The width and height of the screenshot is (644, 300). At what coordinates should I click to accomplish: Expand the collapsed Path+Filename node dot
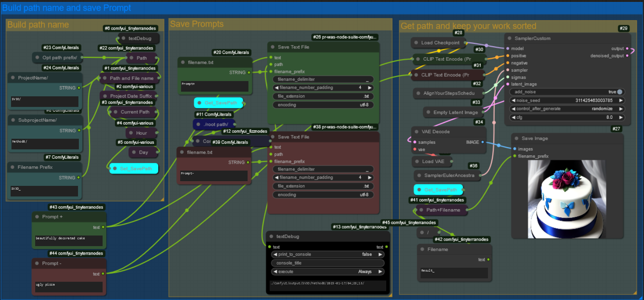tap(421, 210)
